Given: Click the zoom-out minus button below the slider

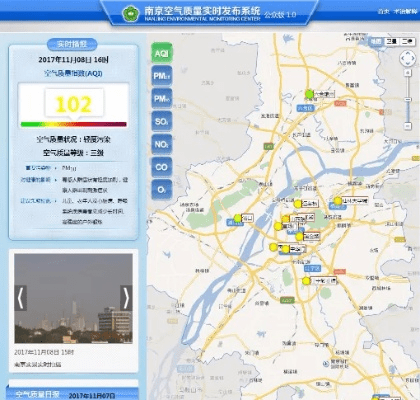Looking at the screenshot, I should click(x=408, y=126).
